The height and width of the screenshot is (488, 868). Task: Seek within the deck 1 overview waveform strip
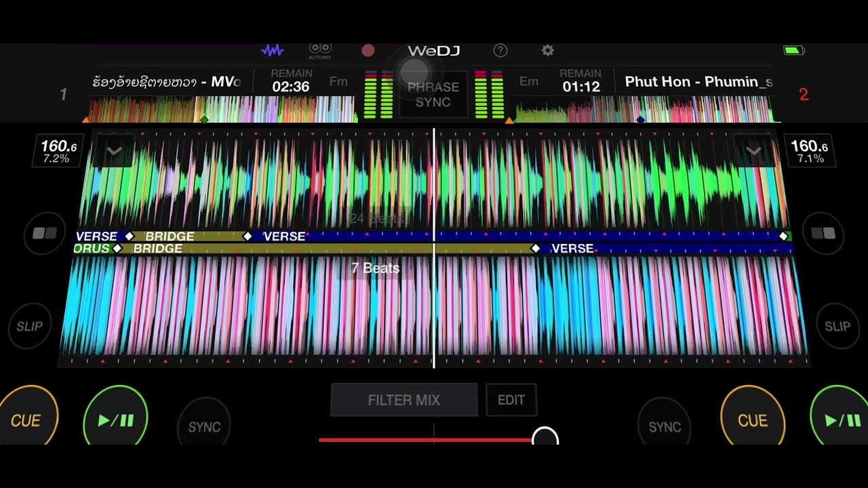coord(222,109)
